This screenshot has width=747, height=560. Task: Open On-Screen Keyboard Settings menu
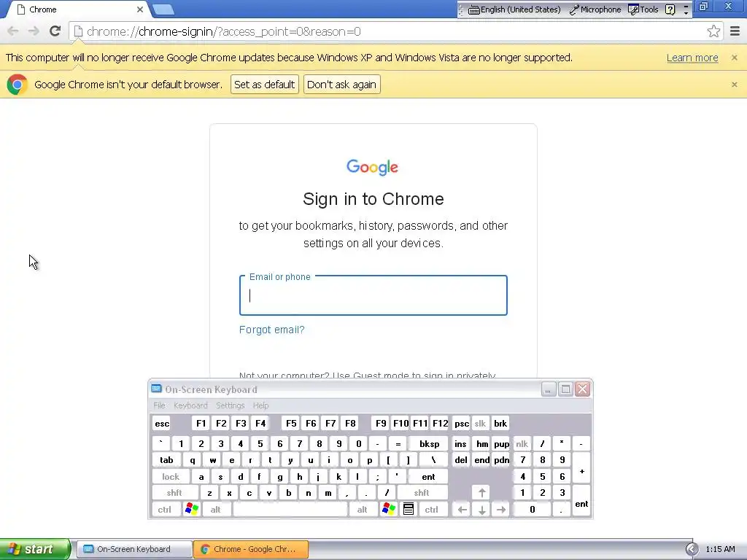(x=230, y=405)
